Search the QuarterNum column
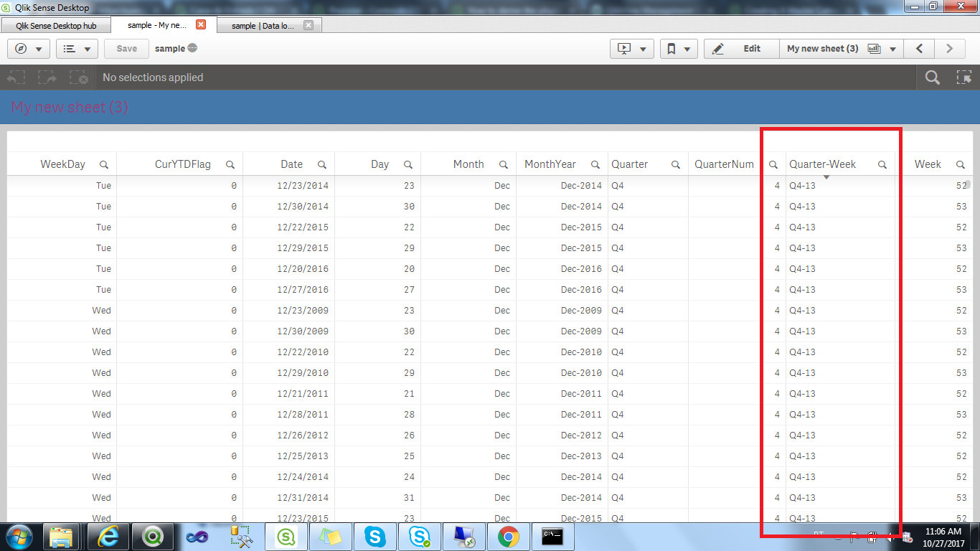The height and width of the screenshot is (551, 980). click(773, 164)
